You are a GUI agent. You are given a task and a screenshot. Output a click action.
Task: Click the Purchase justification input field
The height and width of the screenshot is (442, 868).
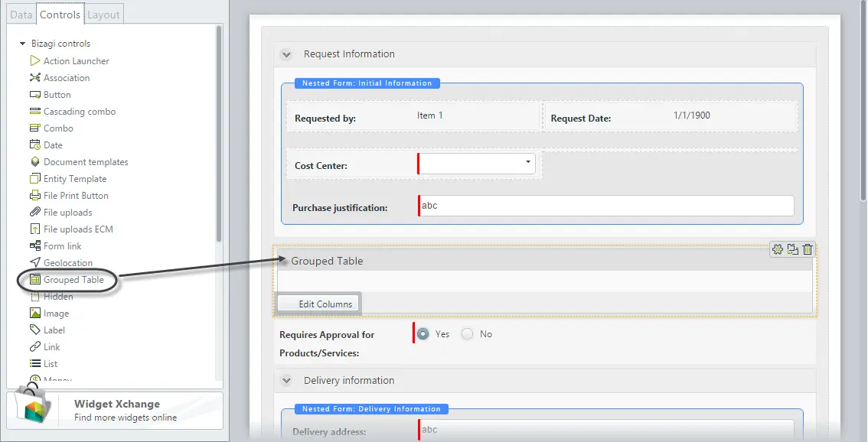click(606, 206)
